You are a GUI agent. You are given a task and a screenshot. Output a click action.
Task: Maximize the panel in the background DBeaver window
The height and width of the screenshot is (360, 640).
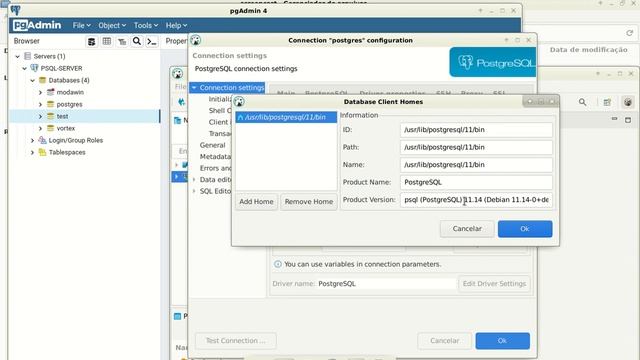pos(628,120)
